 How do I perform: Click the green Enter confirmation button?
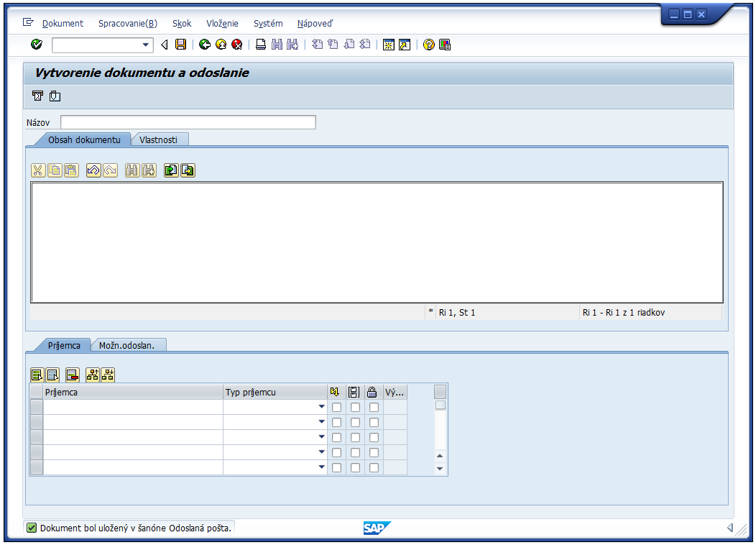(36, 44)
